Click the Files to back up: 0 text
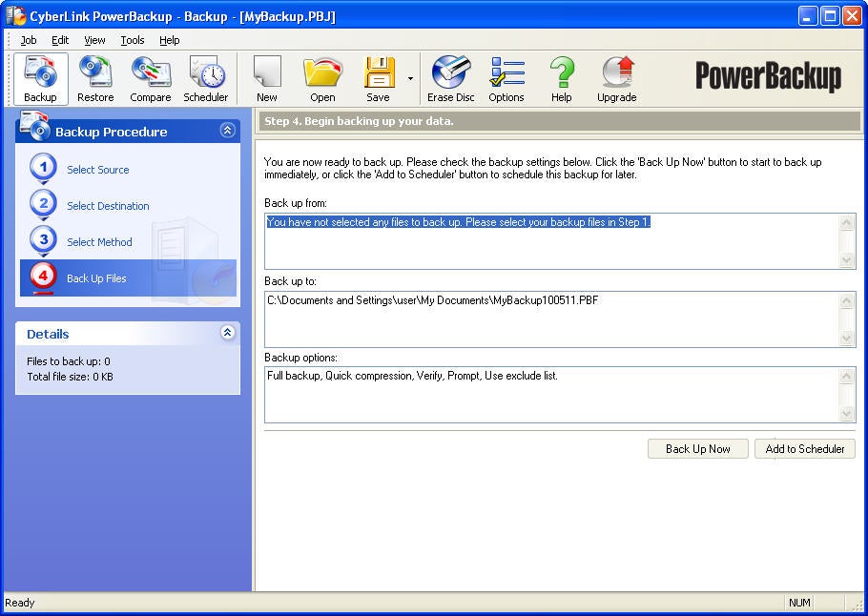868x616 pixels. click(x=69, y=361)
